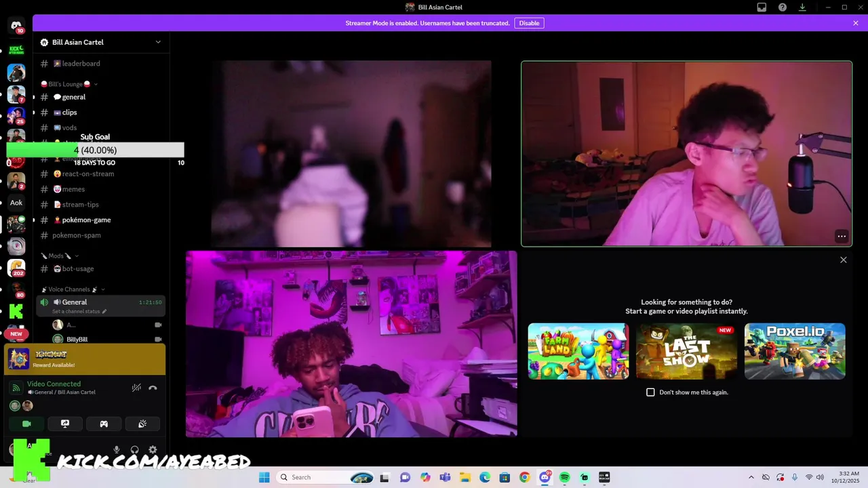Collapse the Bill's Lounge category
The height and width of the screenshot is (488, 868).
(69, 84)
